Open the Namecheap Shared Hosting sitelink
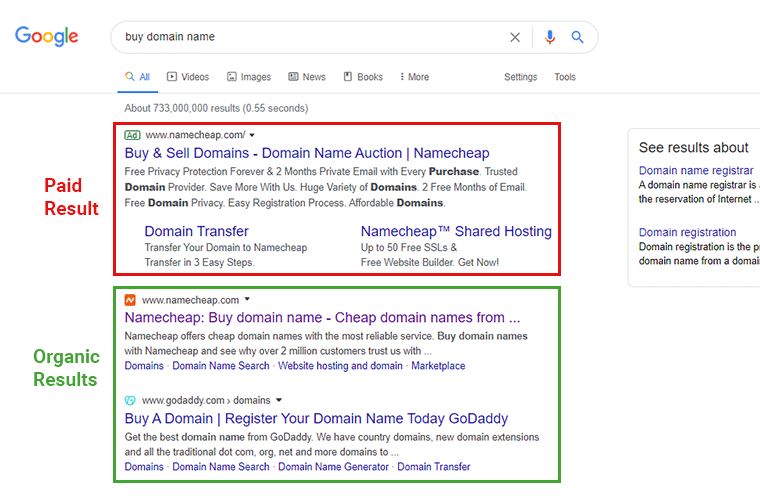This screenshot has width=760, height=496. click(456, 231)
